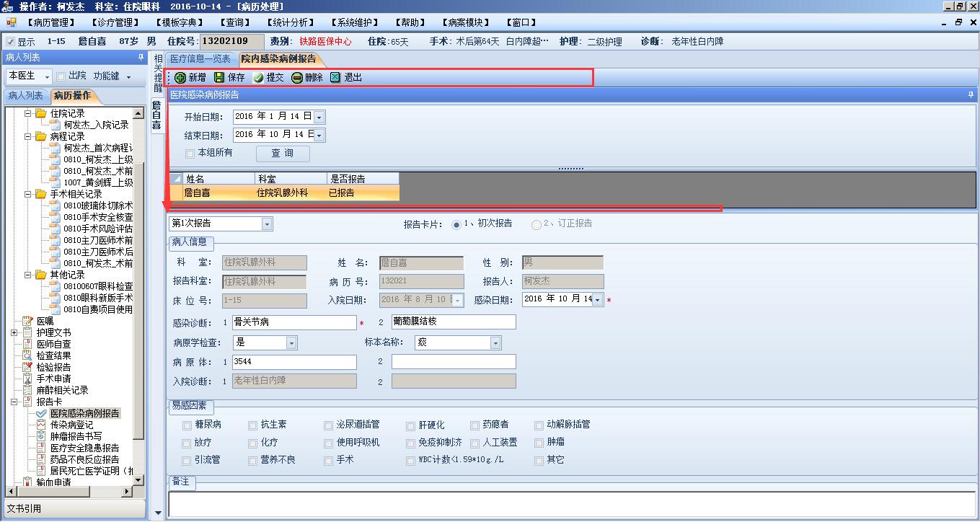Click the 保存 save disk icon
The width and height of the screenshot is (980, 522).
(219, 77)
